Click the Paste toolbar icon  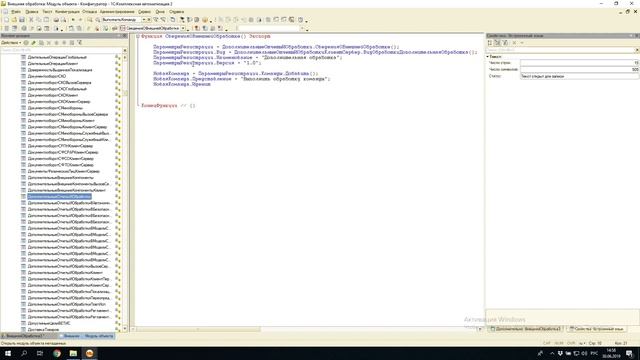coord(47,20)
